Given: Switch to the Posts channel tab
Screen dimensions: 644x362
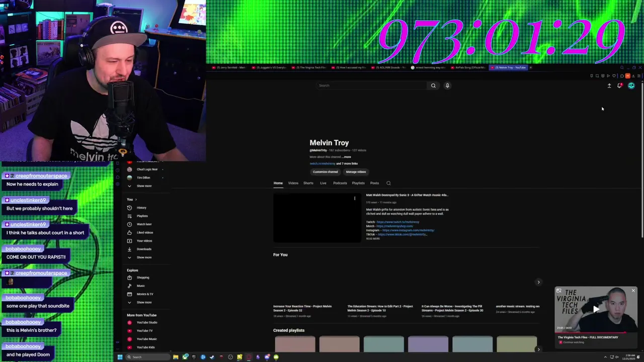Looking at the screenshot, I should tap(374, 183).
